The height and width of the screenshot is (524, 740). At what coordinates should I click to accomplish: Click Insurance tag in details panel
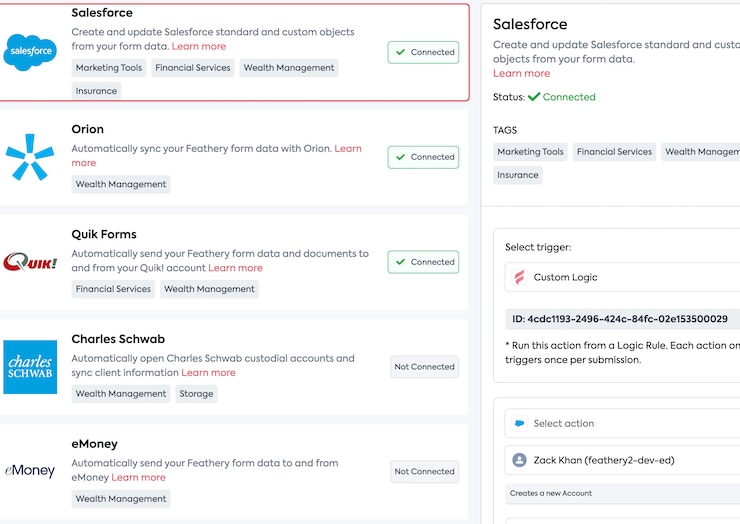click(518, 175)
